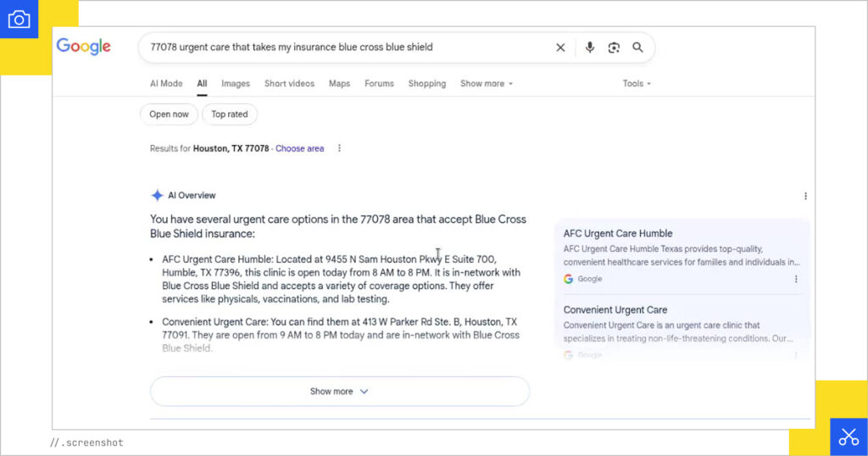Viewport: 868px width, 456px height.
Task: Open the AI Mode tab
Action: point(166,84)
